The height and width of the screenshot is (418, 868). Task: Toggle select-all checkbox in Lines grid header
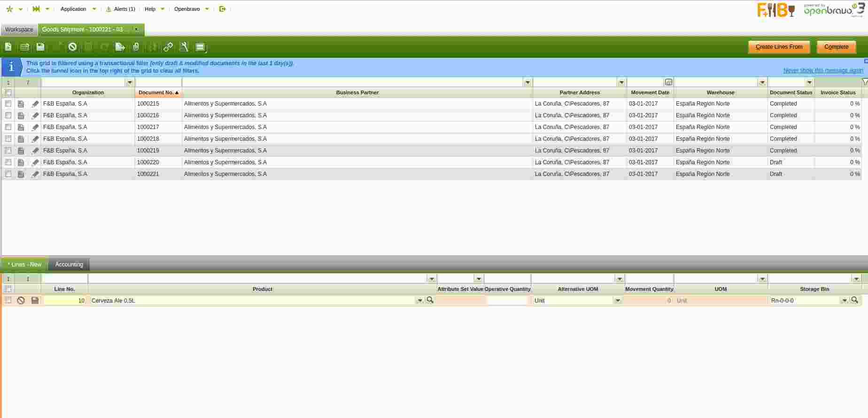8,289
